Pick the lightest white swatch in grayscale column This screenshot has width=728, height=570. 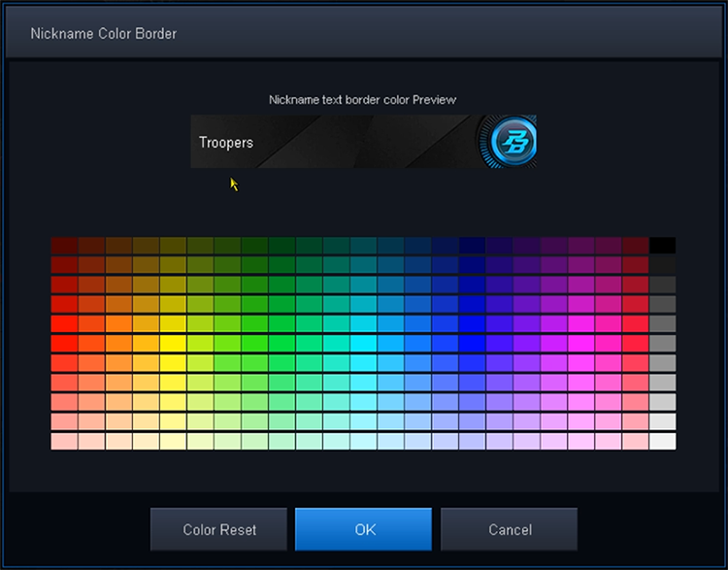coord(663,441)
